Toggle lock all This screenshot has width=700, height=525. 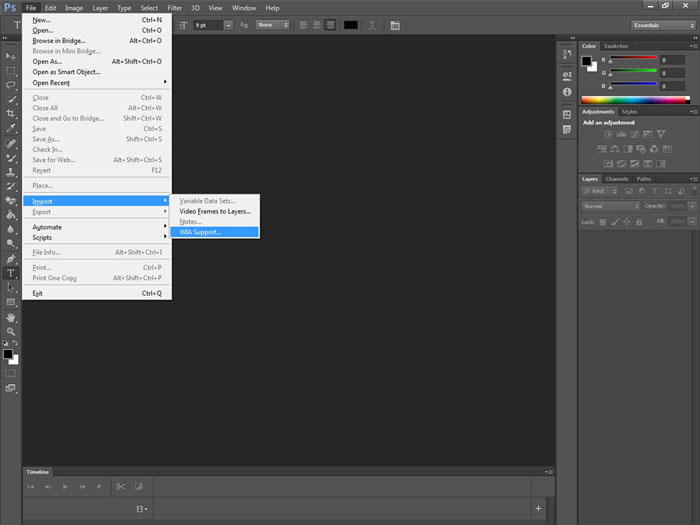(639, 222)
